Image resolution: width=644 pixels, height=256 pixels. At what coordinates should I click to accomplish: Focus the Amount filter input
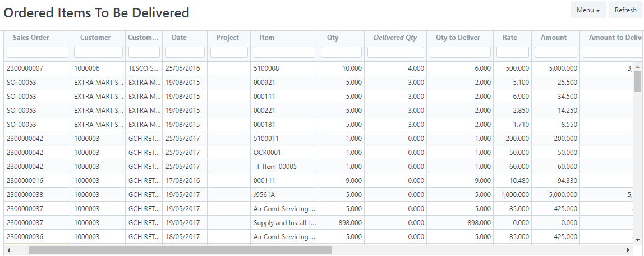click(x=555, y=52)
